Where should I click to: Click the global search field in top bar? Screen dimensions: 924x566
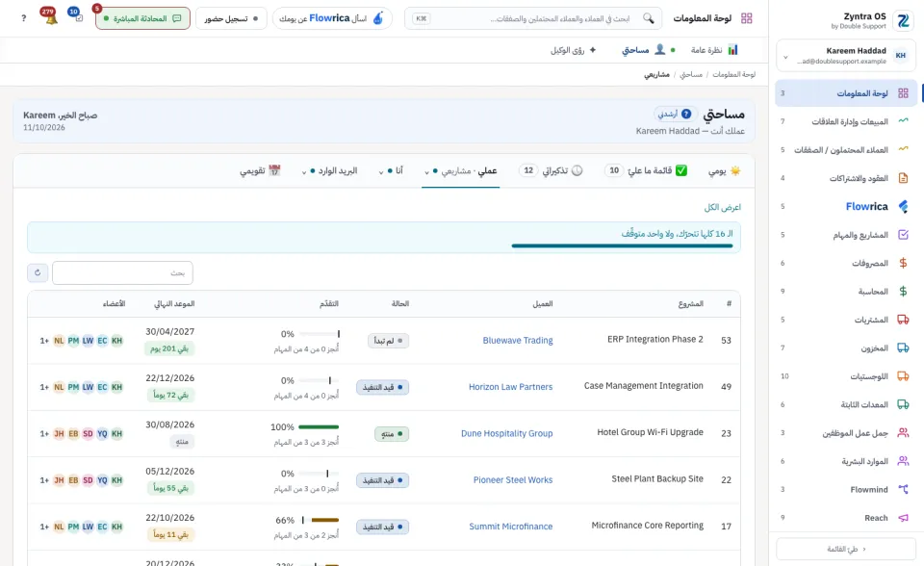(x=533, y=18)
